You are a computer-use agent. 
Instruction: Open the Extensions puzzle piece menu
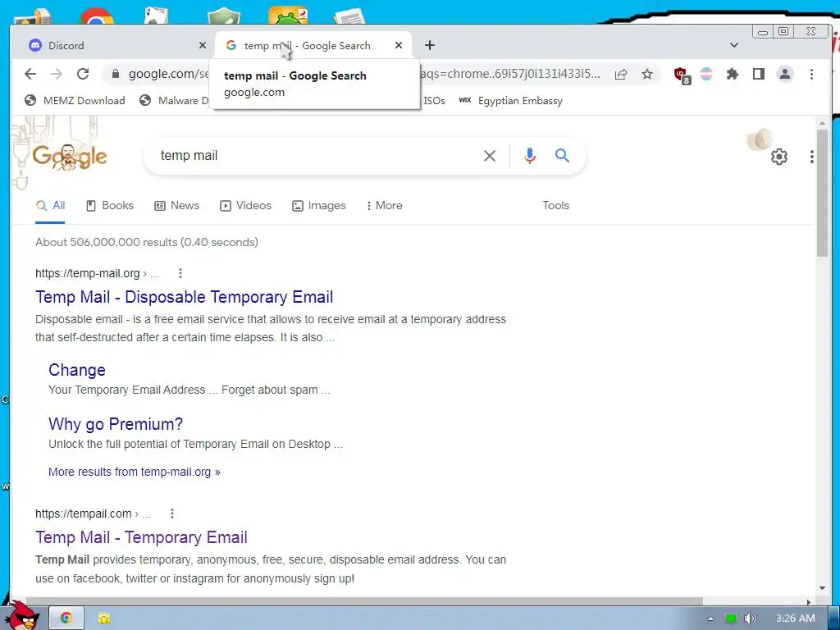[x=733, y=74]
